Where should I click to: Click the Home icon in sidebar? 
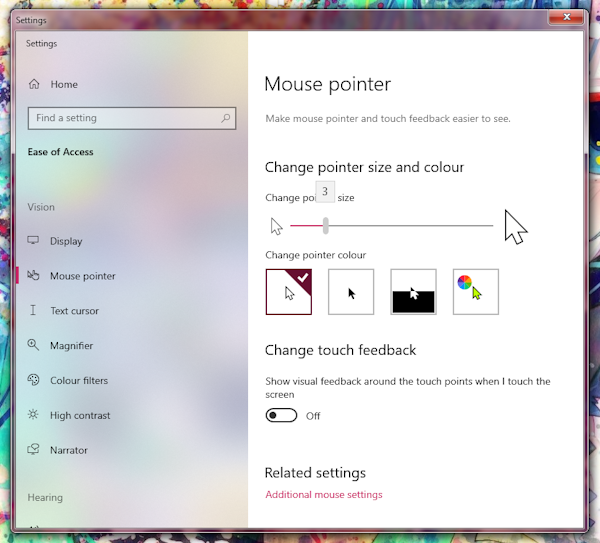pos(34,85)
